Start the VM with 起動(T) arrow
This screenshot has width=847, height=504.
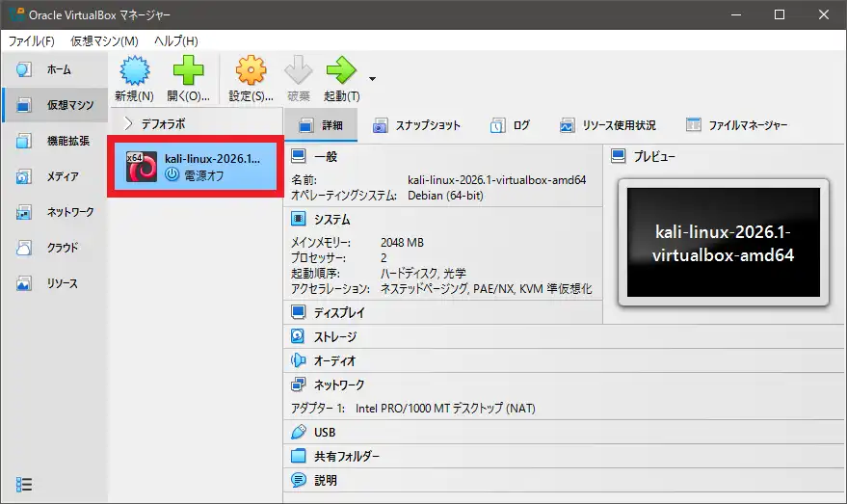tap(341, 72)
